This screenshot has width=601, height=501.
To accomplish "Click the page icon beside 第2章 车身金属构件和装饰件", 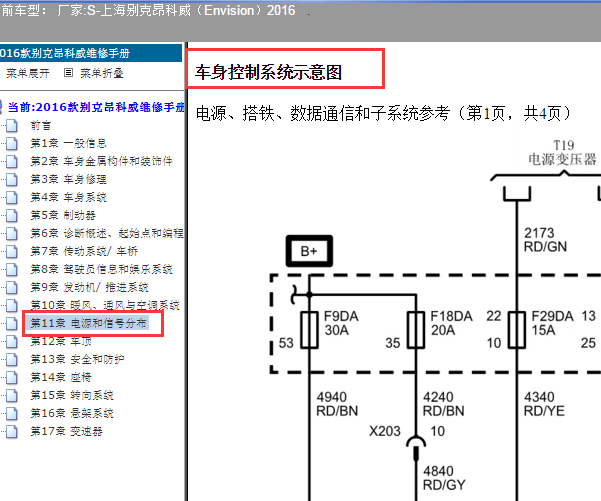I will (x=12, y=161).
